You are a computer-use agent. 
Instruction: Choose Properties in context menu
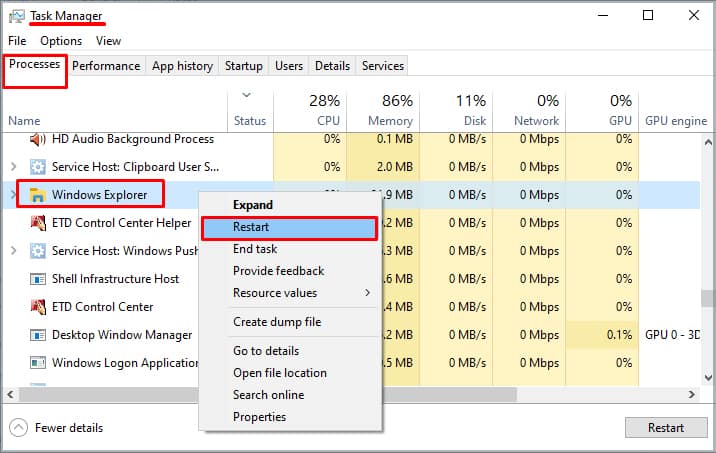click(290, 416)
